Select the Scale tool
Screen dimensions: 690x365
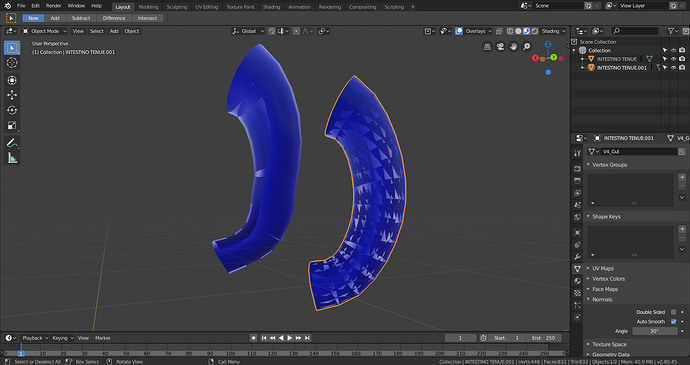pyautogui.click(x=12, y=125)
